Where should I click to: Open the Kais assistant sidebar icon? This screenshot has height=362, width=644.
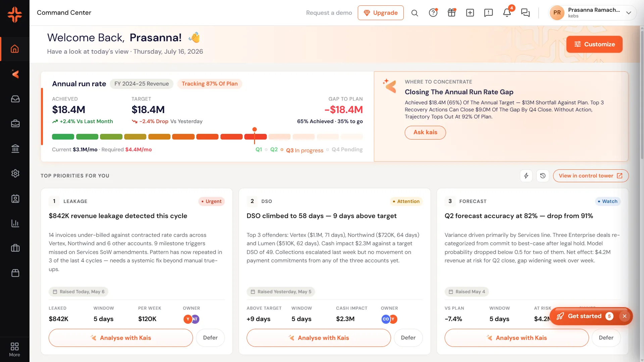(15, 74)
